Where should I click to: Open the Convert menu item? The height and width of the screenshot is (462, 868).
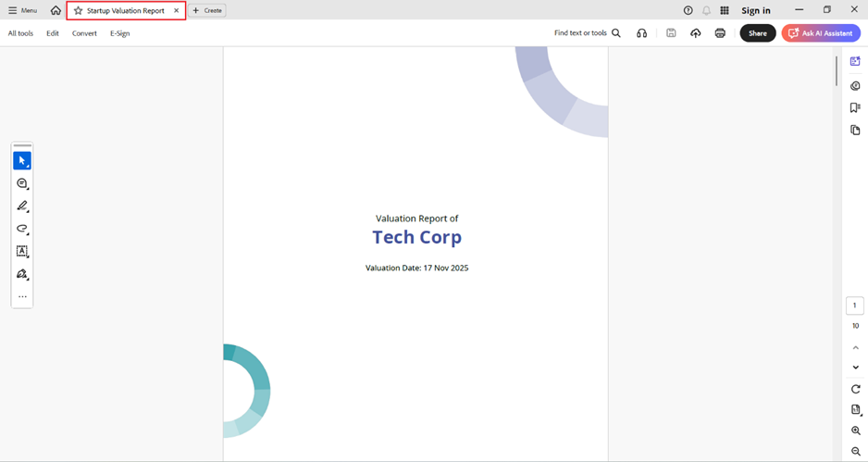(x=84, y=33)
